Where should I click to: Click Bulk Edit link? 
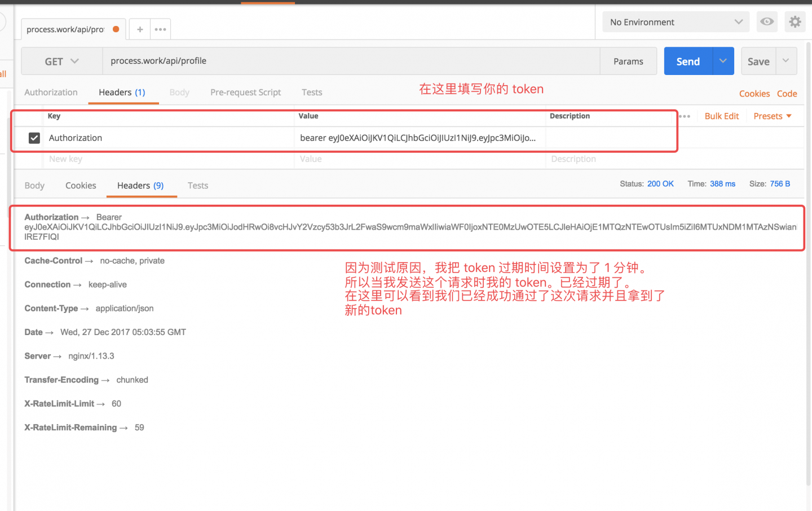tap(722, 116)
